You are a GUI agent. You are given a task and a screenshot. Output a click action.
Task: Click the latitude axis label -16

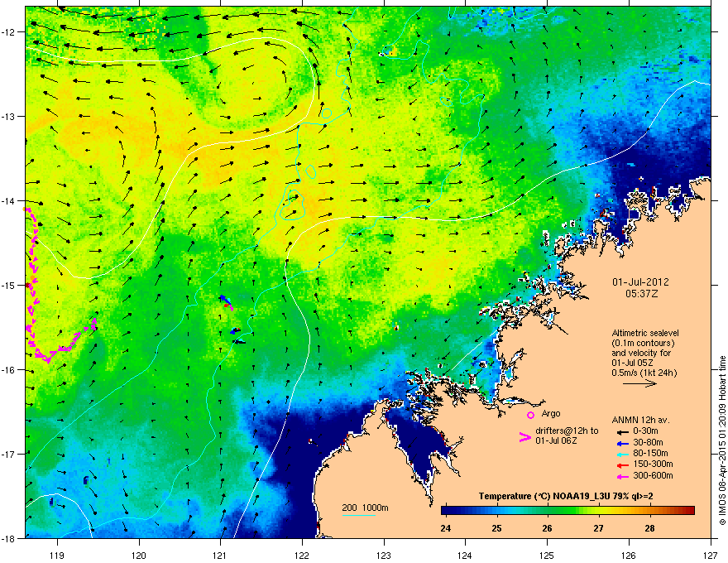click(8, 370)
